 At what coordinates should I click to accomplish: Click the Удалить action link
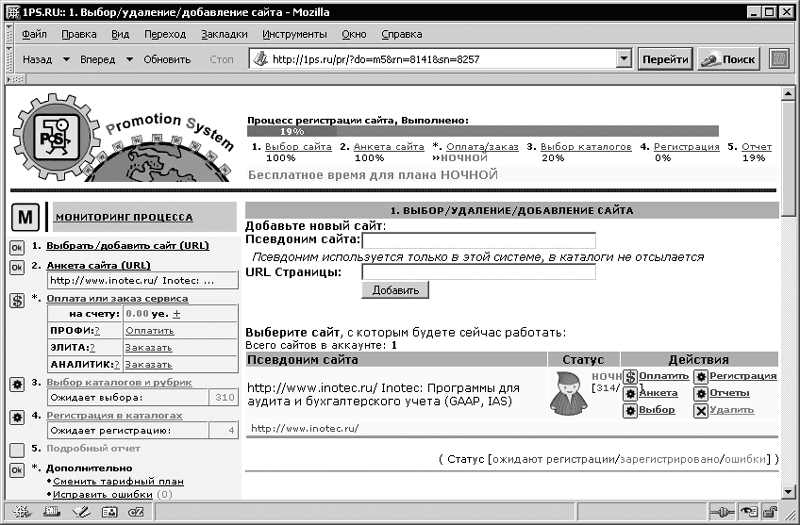click(732, 410)
